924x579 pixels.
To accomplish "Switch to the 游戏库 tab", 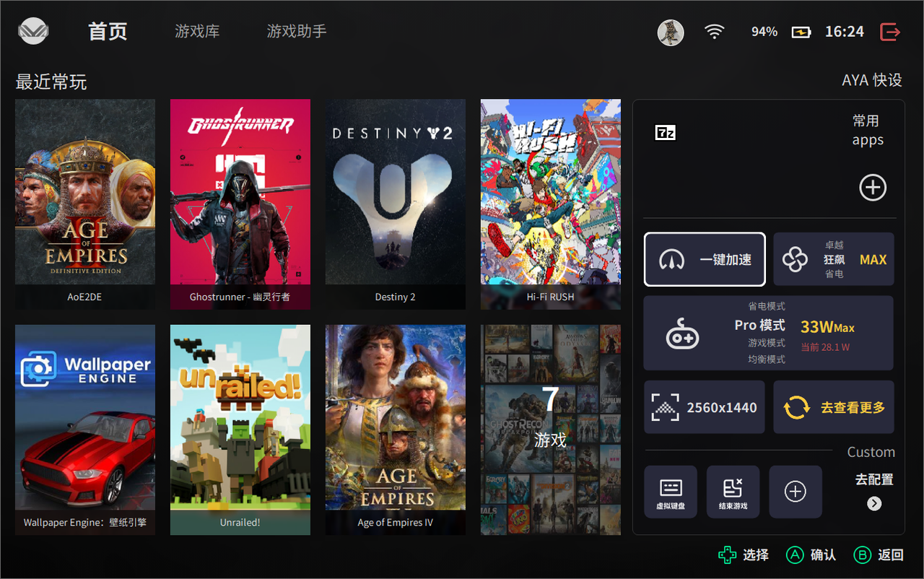I will [197, 32].
